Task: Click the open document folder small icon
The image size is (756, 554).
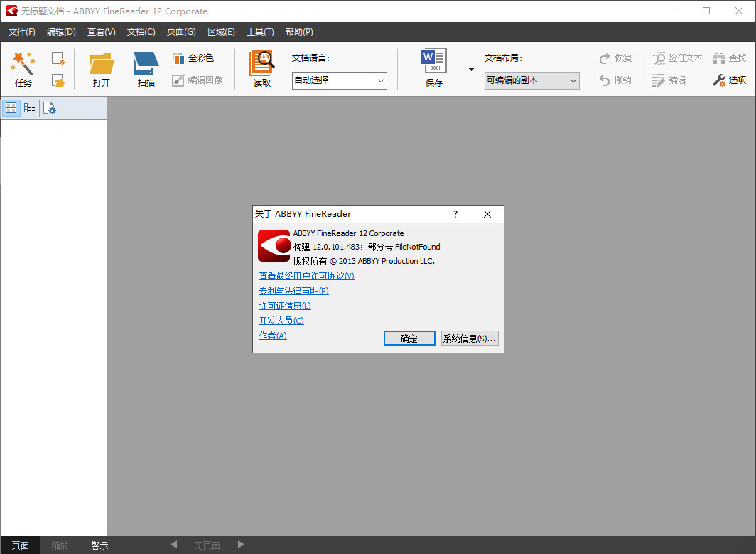Action: pyautogui.click(x=58, y=80)
